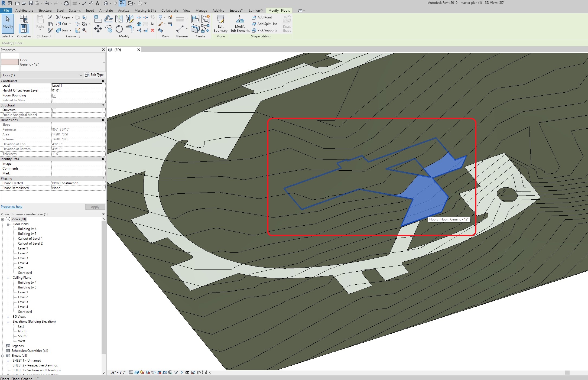Click Undo in quick access toolbar
Viewport: 588px width, 380px height.
(47, 3)
